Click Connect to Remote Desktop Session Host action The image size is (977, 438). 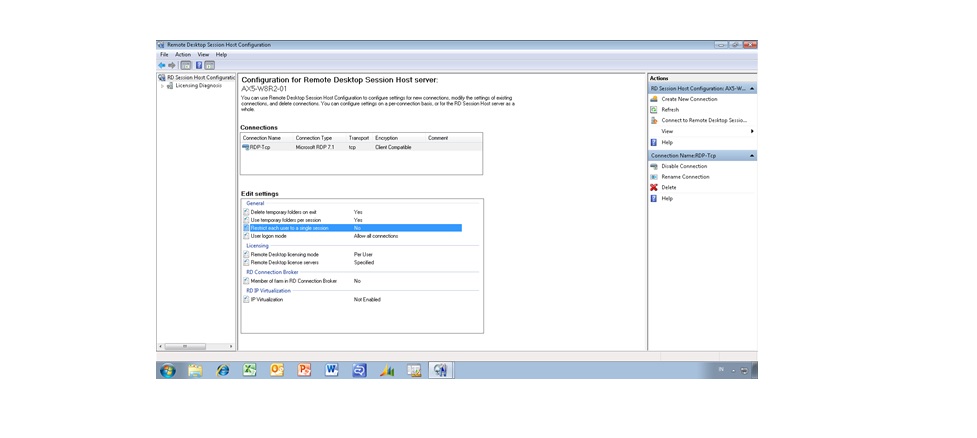coord(703,120)
